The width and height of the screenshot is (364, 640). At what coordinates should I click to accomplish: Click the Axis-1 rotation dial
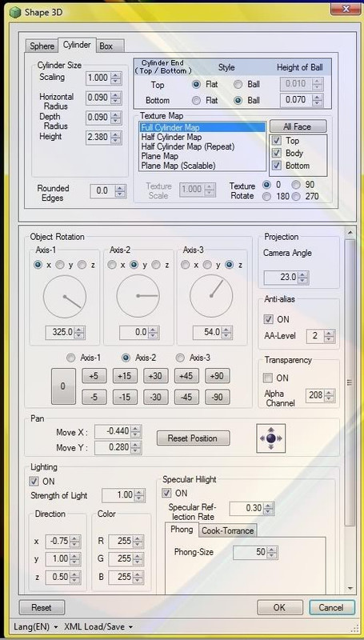point(65,296)
